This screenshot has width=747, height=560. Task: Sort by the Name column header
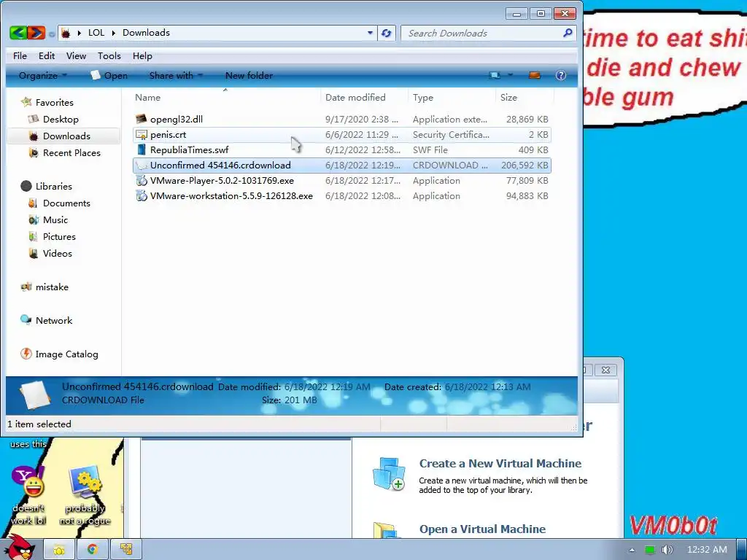pos(225,97)
